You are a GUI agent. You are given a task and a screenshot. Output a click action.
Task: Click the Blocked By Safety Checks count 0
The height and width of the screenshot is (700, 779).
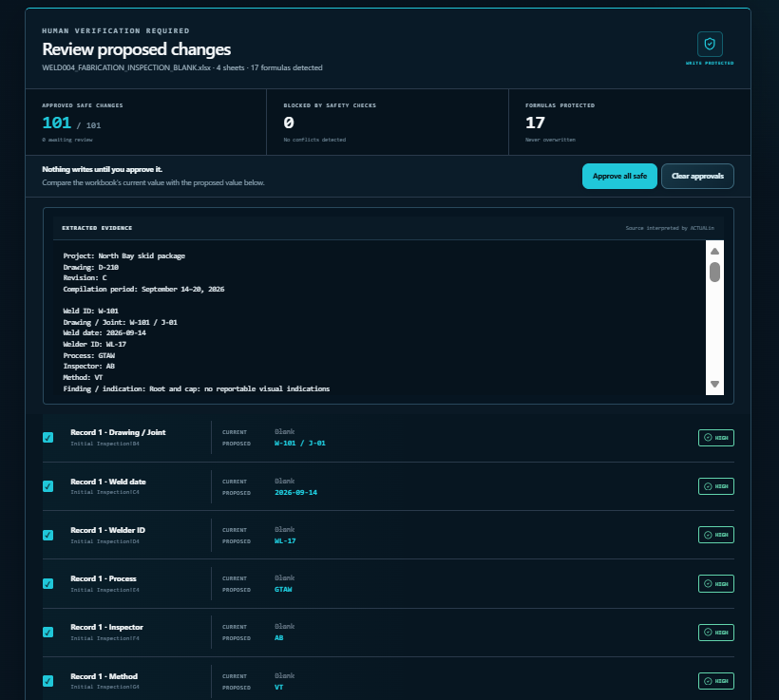click(x=289, y=123)
